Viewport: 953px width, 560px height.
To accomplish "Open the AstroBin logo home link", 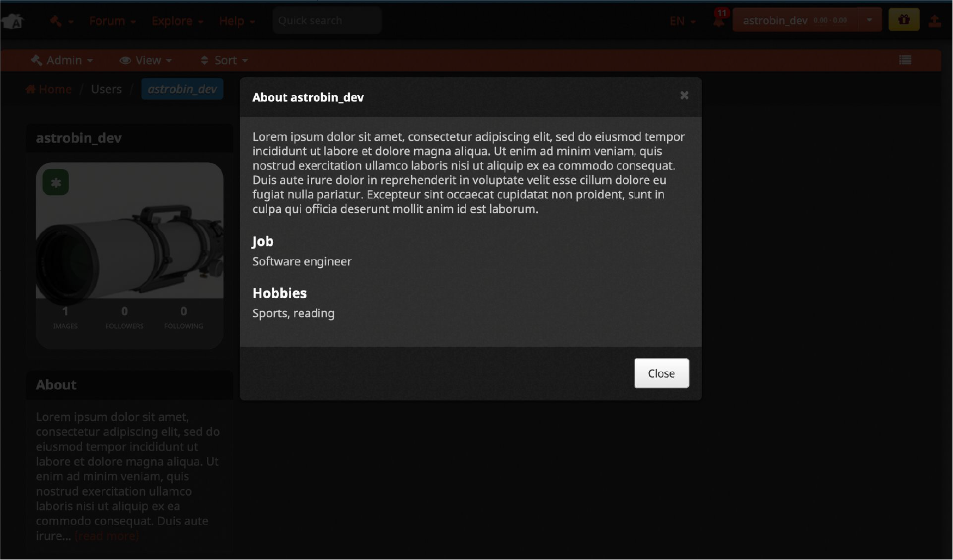I will pos(13,21).
